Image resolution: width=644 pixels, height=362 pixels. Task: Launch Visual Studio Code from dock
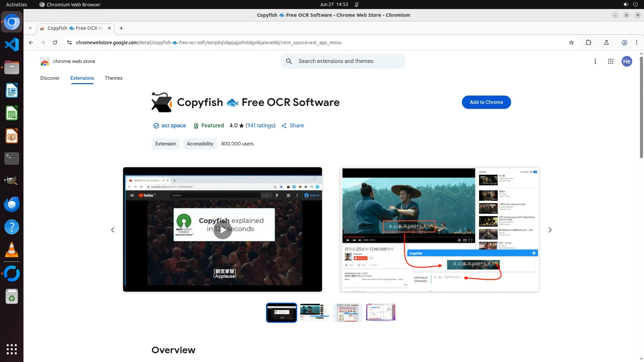12,45
